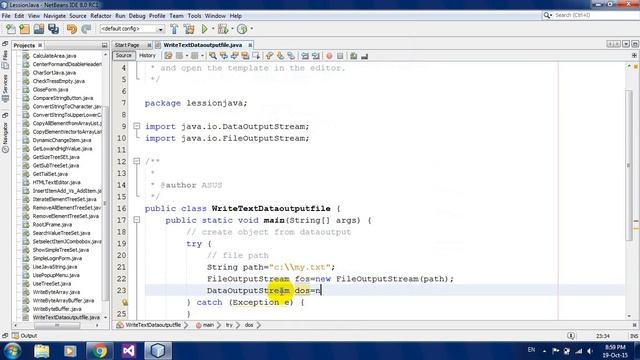This screenshot has width=640, height=360.
Task: Open the Services side panel tab
Action: tap(5, 88)
